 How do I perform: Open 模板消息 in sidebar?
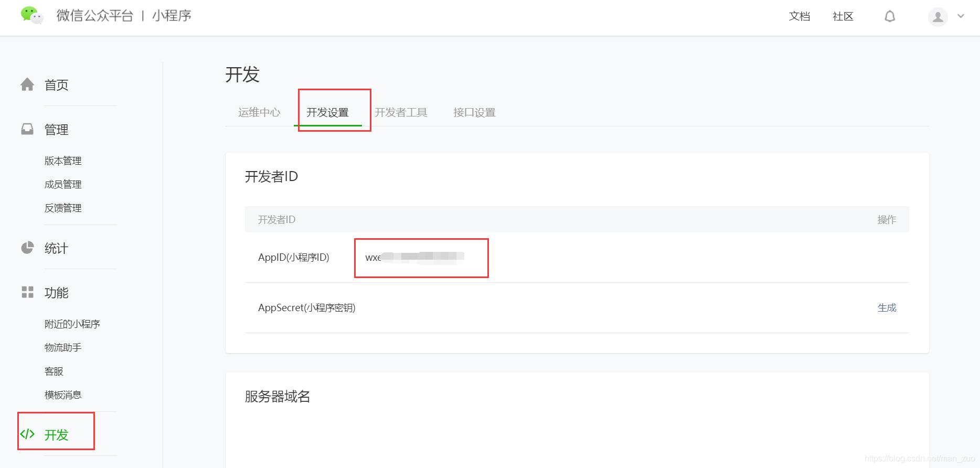point(63,395)
